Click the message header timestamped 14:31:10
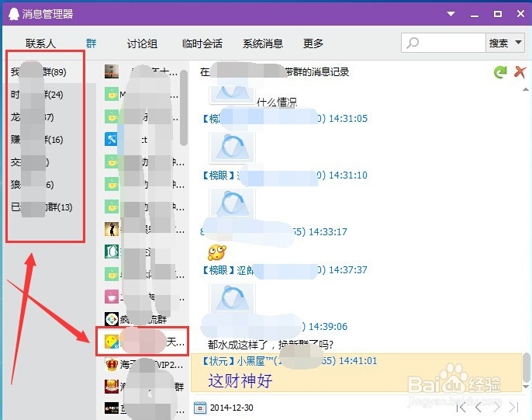 coord(285,175)
